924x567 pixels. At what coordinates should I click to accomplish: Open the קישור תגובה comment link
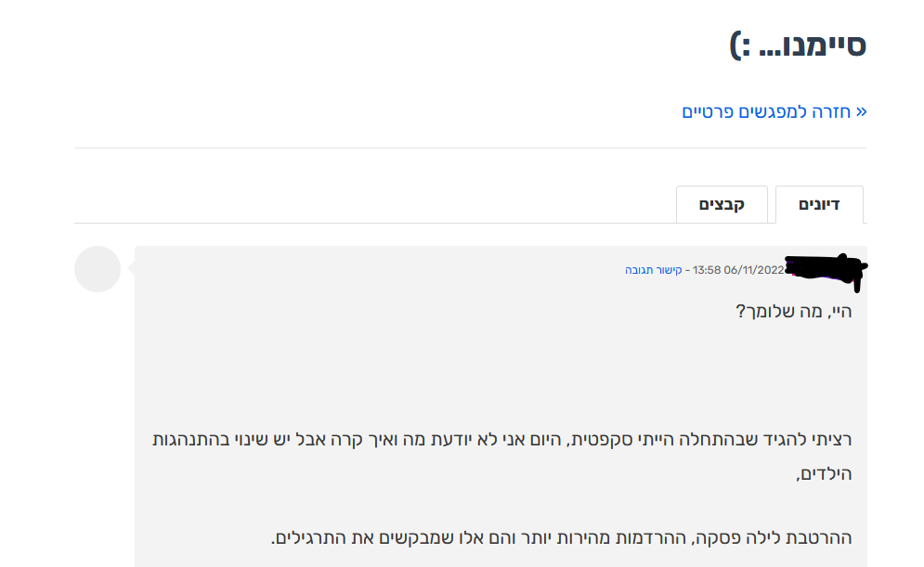[654, 270]
